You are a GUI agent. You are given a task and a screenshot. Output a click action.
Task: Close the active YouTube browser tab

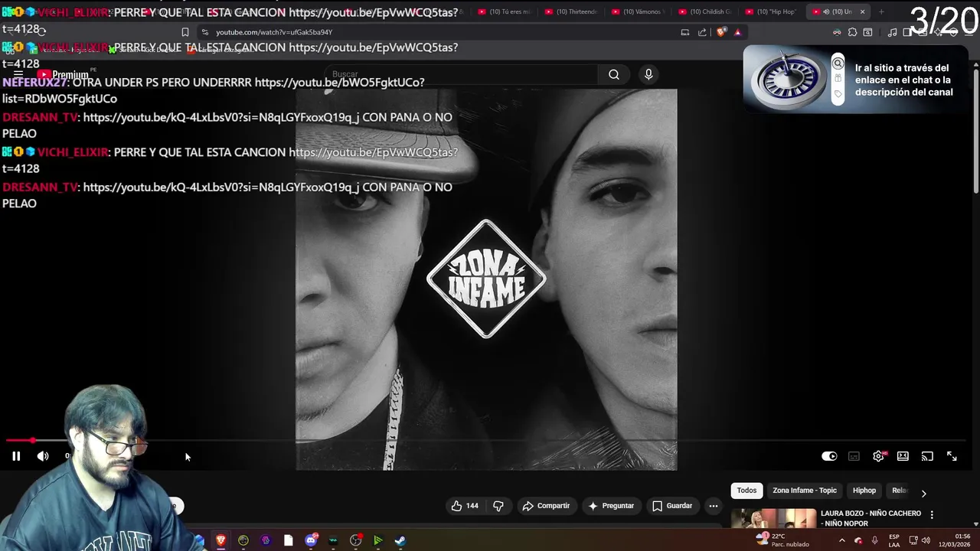(862, 11)
